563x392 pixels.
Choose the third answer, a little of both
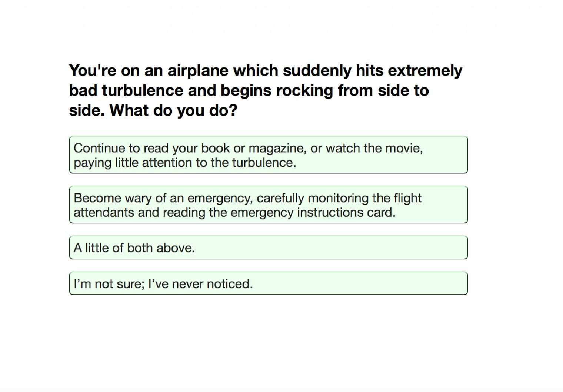point(268,248)
